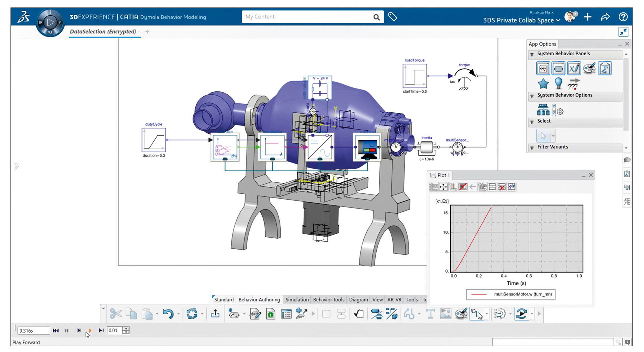Switch to the Diagram tab
Image resolution: width=644 pixels, height=352 pixels.
[358, 300]
